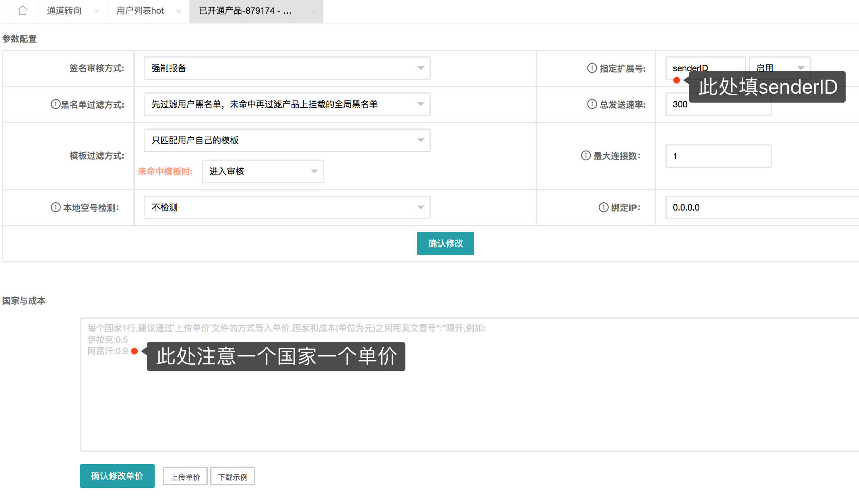Click info icon beside 本地空号检测
Screen dimensions: 859x504
point(55,207)
